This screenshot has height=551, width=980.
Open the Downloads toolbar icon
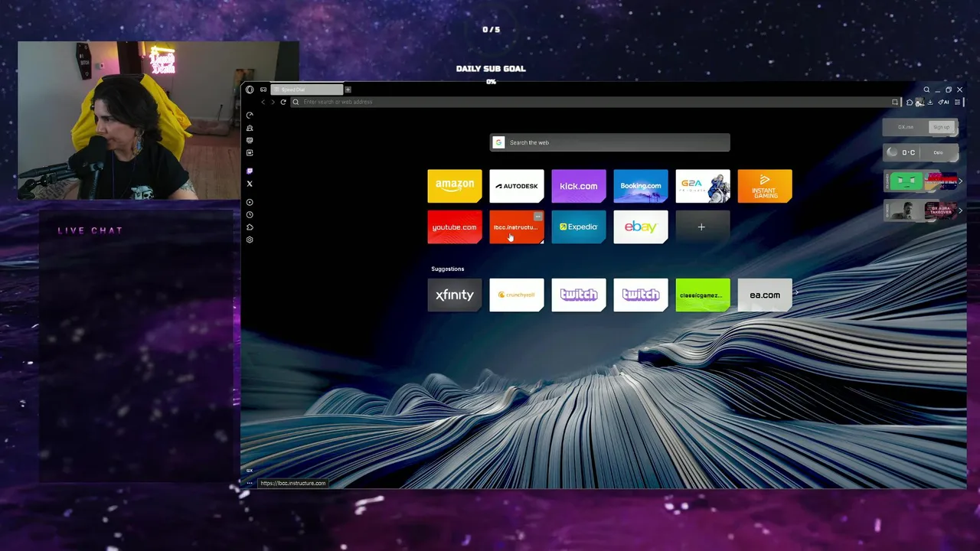[x=930, y=102]
